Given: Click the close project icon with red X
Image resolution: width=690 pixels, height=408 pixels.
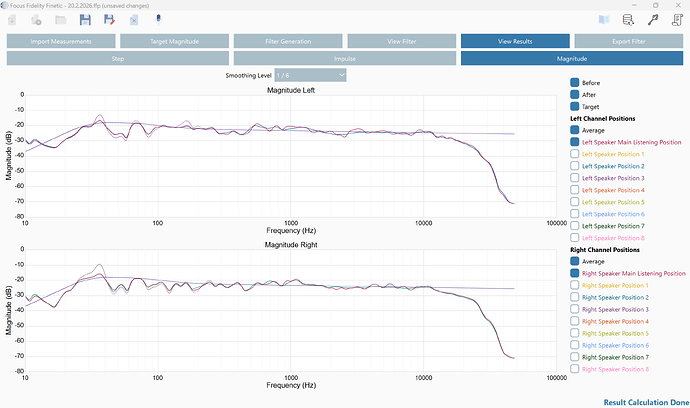Looking at the screenshot, I should 134,20.
